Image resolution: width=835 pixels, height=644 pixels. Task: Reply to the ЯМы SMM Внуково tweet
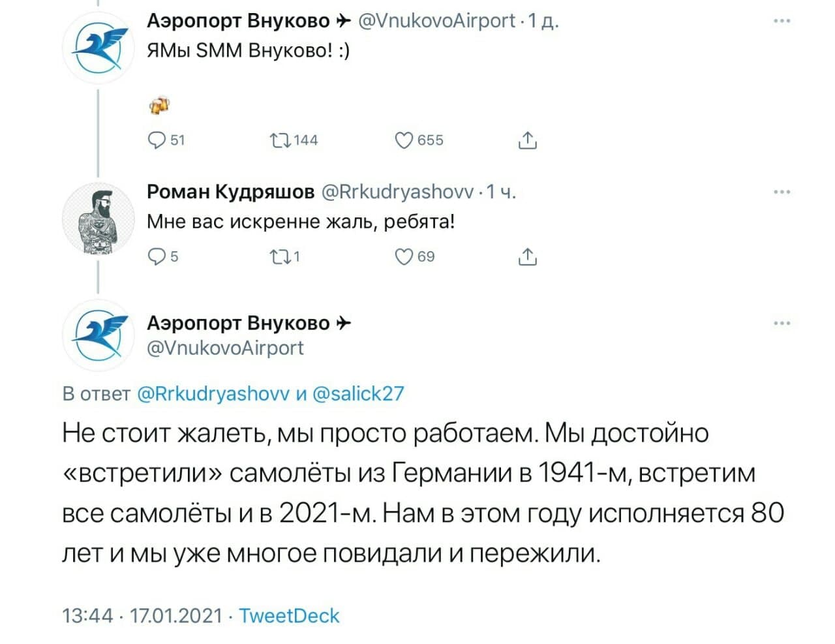[157, 140]
